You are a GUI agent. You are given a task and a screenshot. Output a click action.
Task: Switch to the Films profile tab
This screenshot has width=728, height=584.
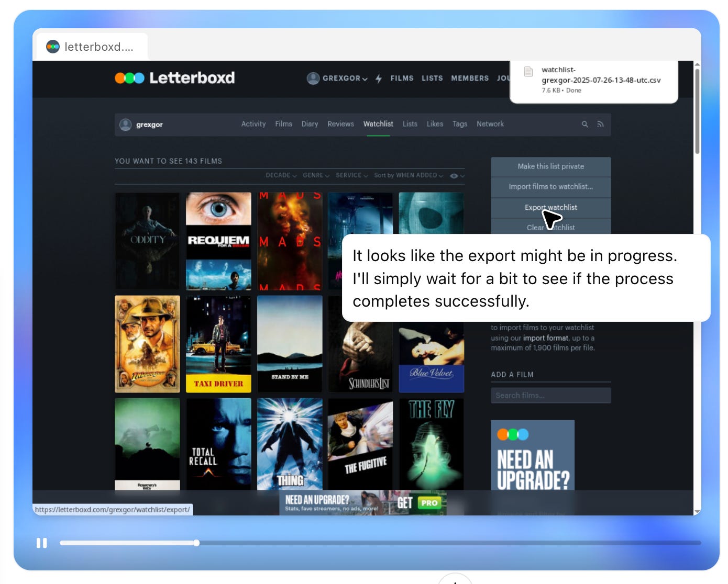pyautogui.click(x=283, y=124)
